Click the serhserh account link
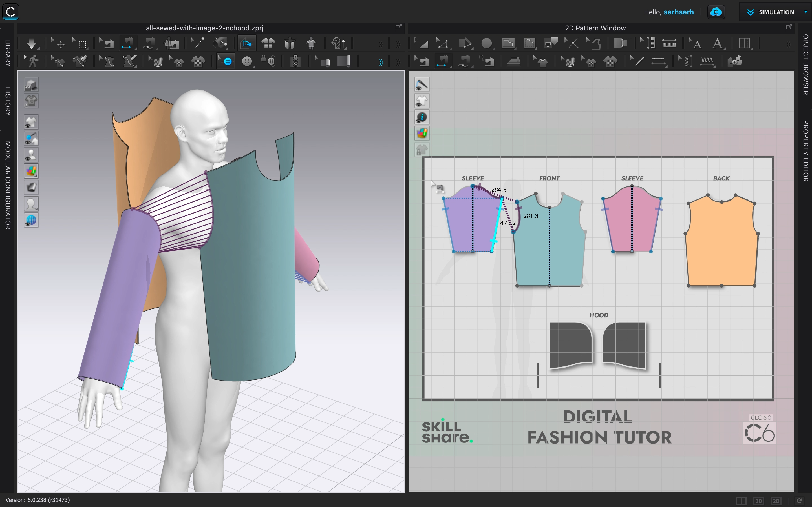812x507 pixels. pyautogui.click(x=678, y=12)
